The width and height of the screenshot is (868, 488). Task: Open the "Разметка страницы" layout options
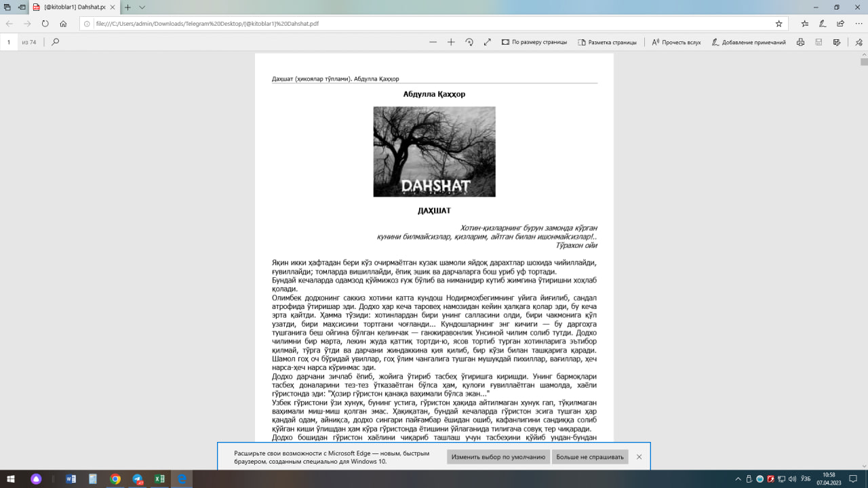click(x=607, y=42)
